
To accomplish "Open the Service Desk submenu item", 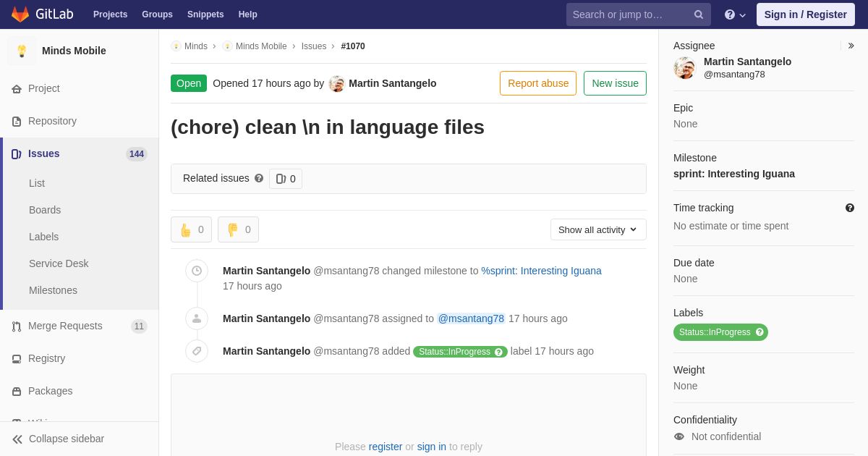I will point(59,263).
